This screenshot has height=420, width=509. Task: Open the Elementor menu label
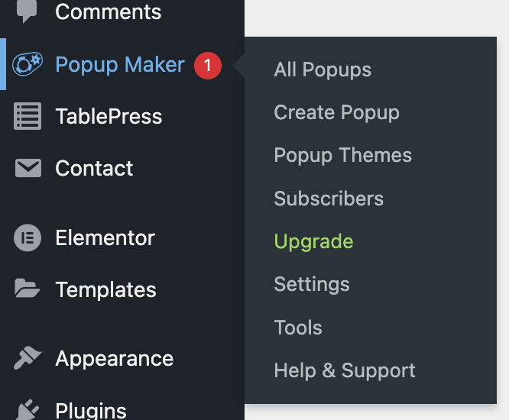105,237
